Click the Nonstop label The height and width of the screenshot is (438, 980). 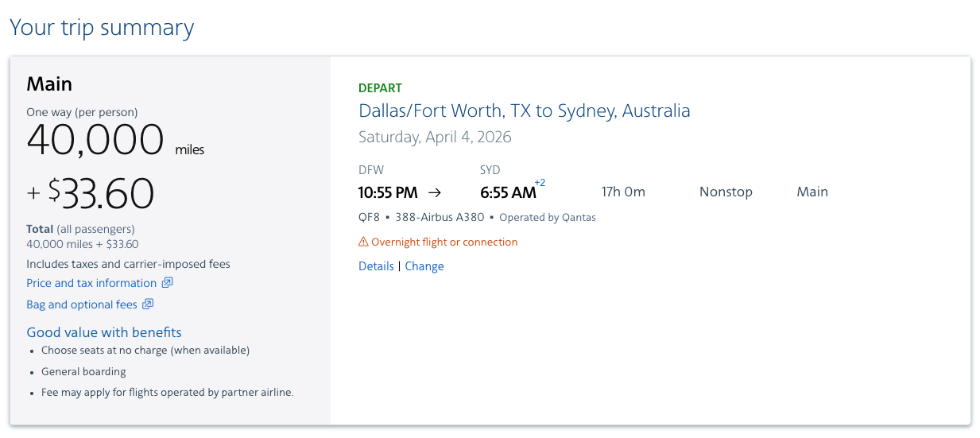click(x=726, y=192)
